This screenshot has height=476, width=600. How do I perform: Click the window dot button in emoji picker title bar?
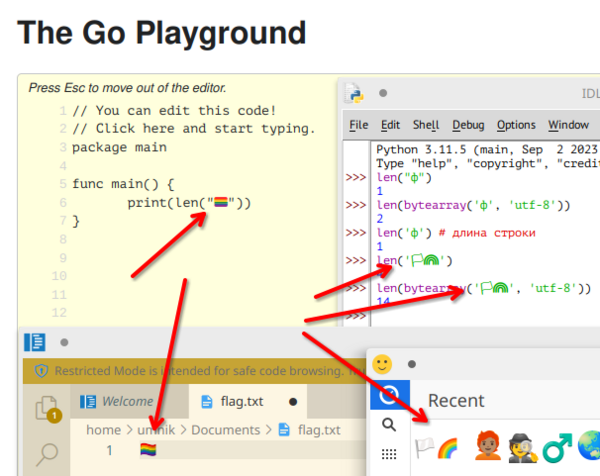(x=412, y=364)
